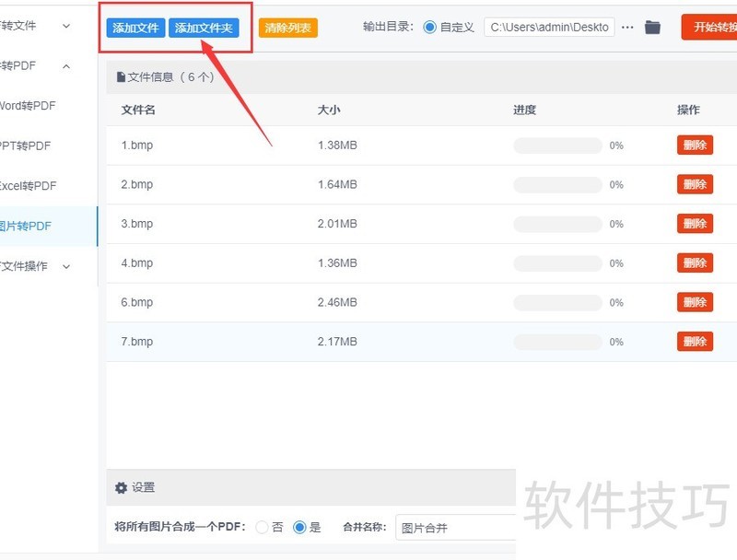This screenshot has width=737, height=560.
Task: Expand the top sidebar file conversion section
Action: [x=66, y=26]
